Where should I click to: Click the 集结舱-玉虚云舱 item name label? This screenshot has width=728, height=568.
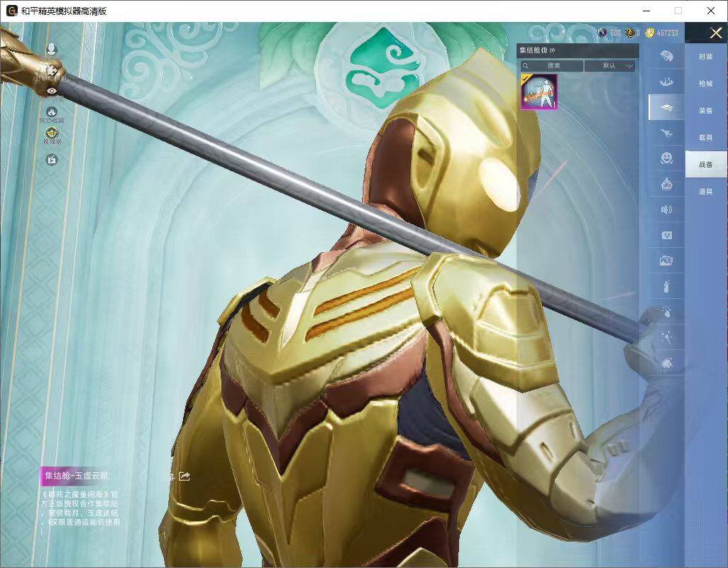(x=77, y=476)
